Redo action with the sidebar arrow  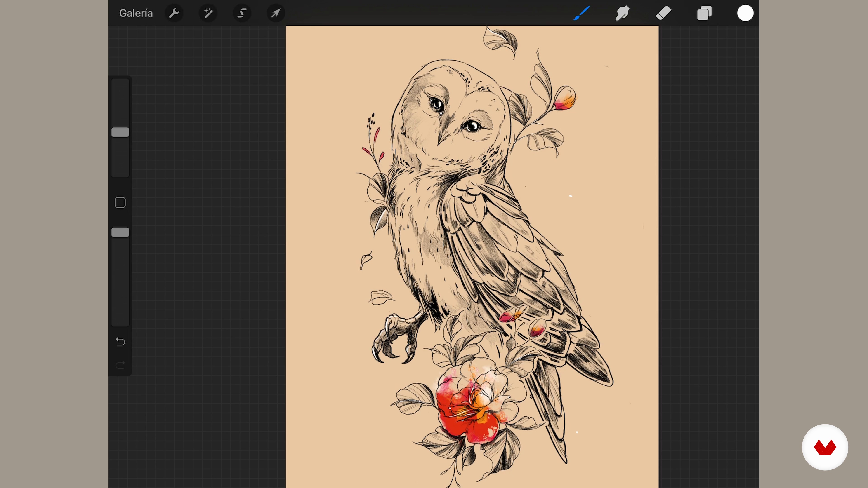120,365
